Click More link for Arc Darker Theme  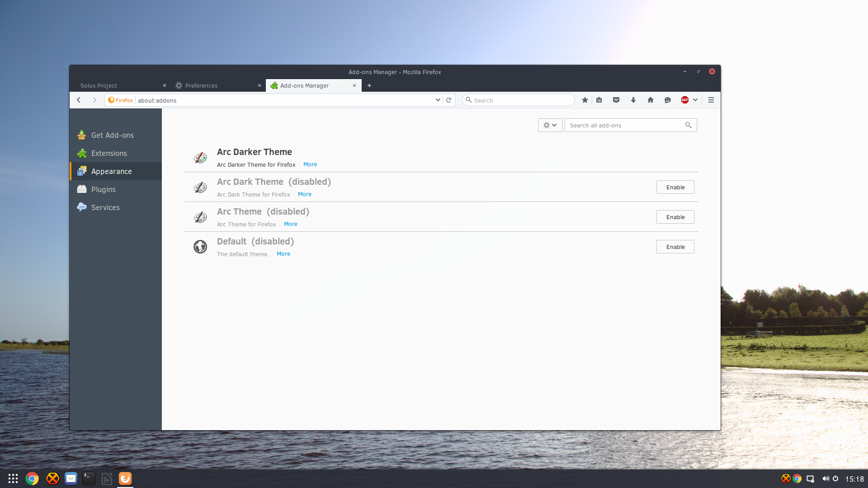(310, 164)
